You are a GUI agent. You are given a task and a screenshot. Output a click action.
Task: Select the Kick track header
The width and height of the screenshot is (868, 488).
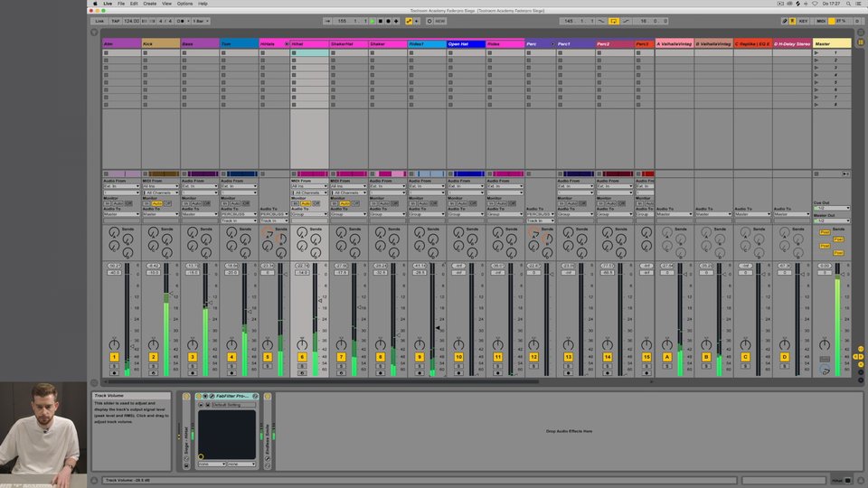pyautogui.click(x=161, y=43)
